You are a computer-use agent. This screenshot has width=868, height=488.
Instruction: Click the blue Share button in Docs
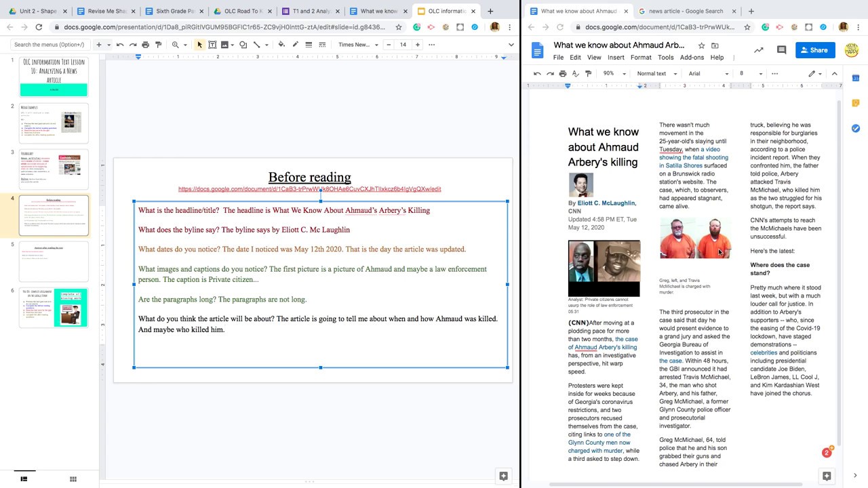coord(815,50)
